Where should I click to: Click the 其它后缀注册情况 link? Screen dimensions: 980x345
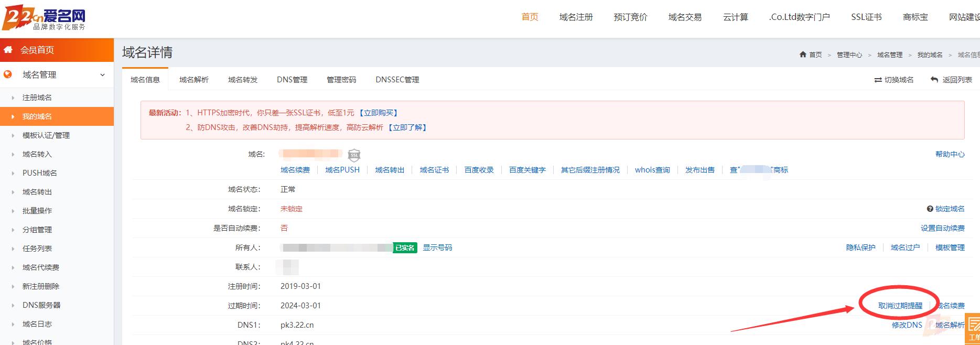590,170
